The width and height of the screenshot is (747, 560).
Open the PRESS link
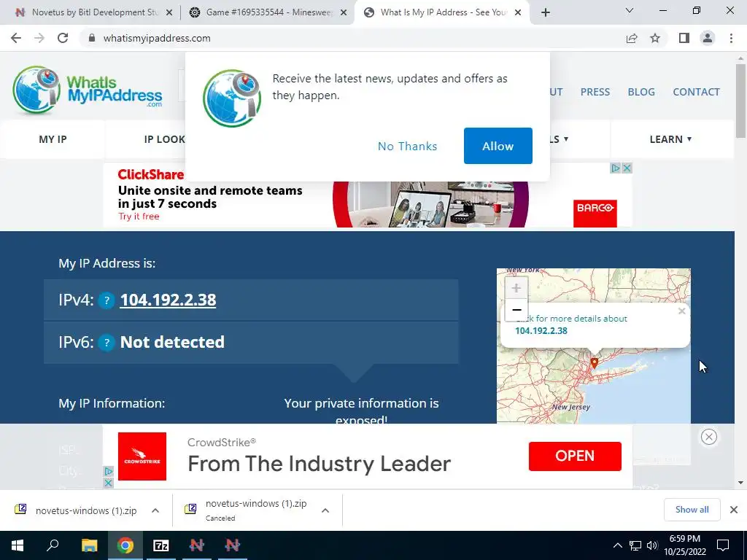pyautogui.click(x=595, y=92)
